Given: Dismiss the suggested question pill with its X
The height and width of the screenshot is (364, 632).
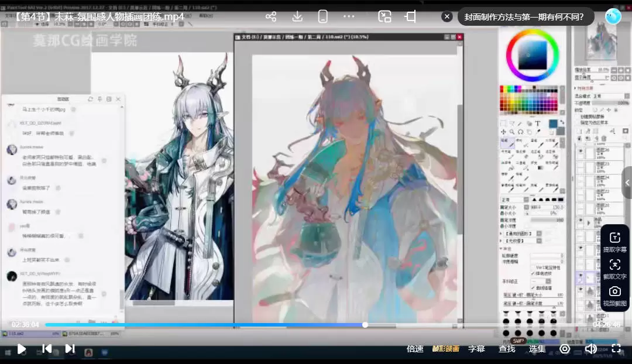Looking at the screenshot, I should (x=446, y=16).
